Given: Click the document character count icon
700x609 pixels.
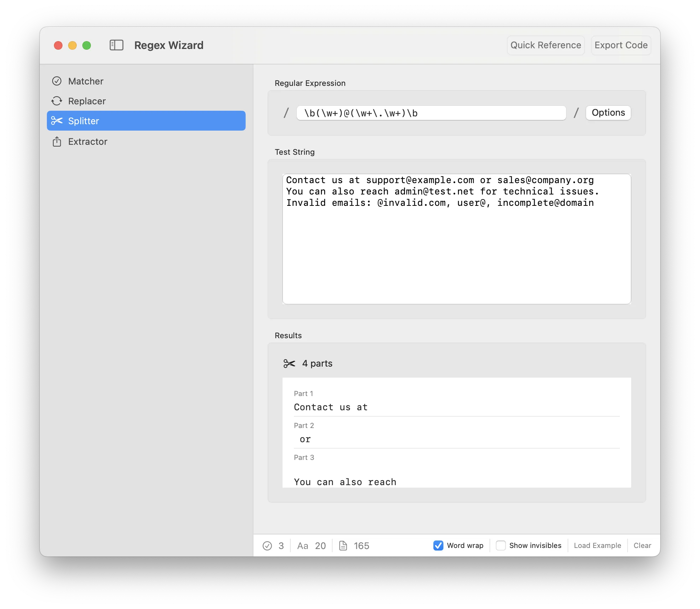Looking at the screenshot, I should click(x=343, y=545).
